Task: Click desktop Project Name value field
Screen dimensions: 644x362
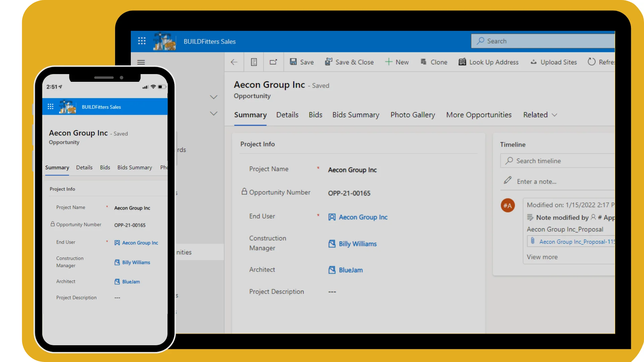Action: [353, 170]
